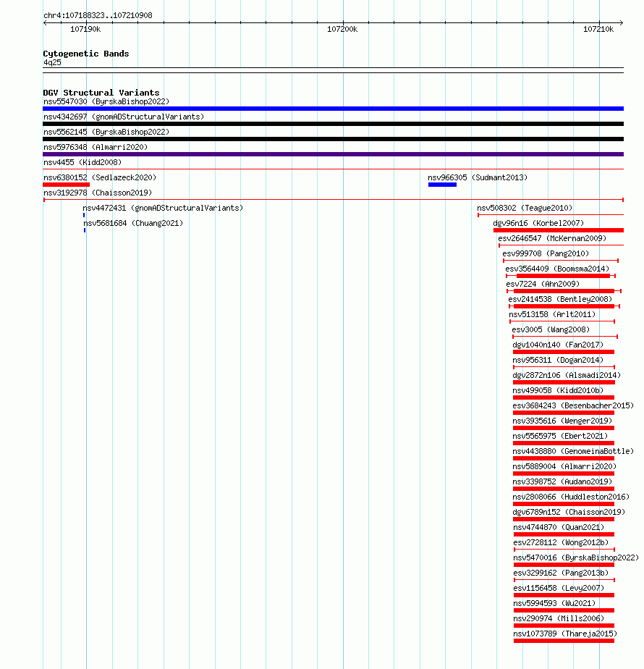The height and width of the screenshot is (669, 644).
Task: Open esv999708 (Pang2010) label
Action: 546,254
